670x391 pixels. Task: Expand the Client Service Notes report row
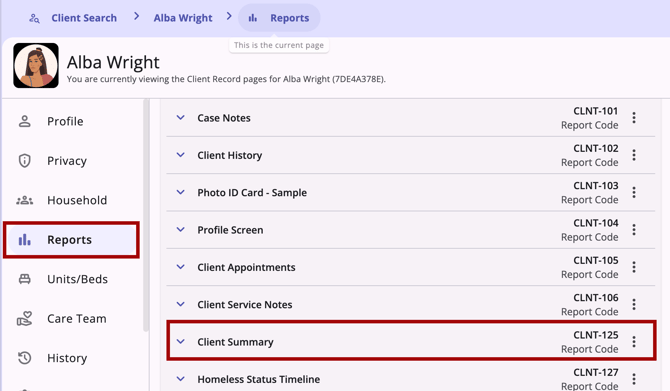[181, 304]
